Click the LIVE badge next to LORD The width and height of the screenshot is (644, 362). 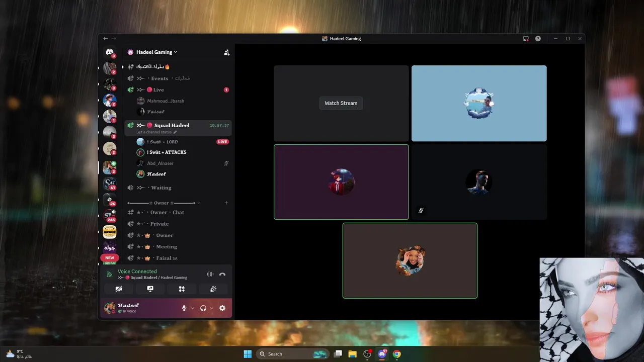[x=222, y=142]
